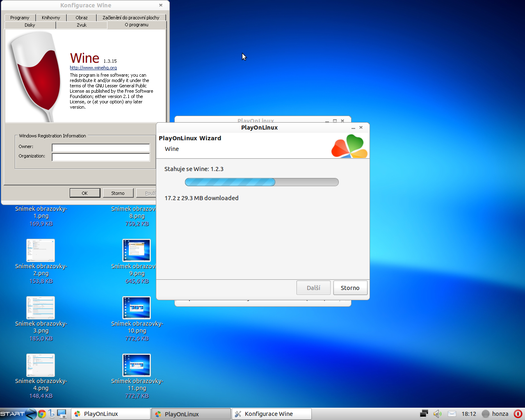Click the Další button in wizard
Screen dimensions: 525x420
tap(313, 288)
